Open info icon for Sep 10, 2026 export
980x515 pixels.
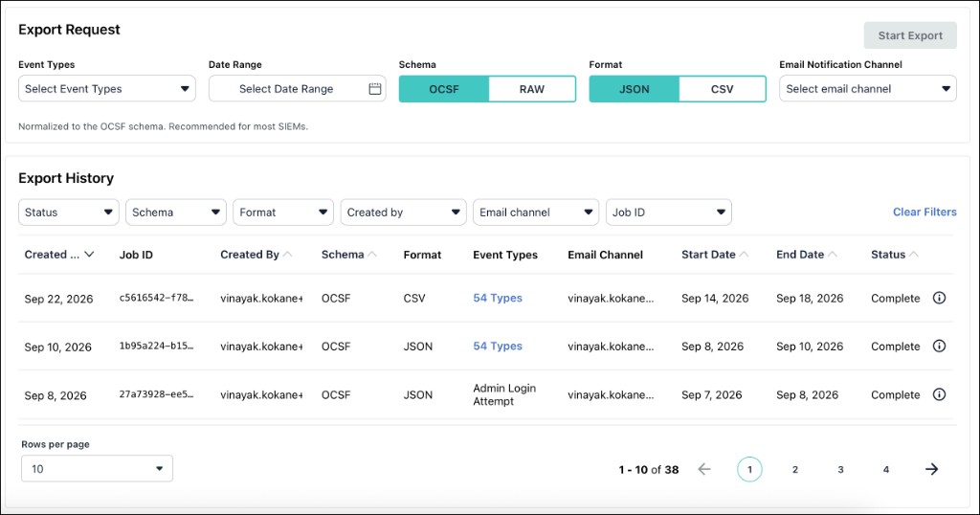coord(939,347)
